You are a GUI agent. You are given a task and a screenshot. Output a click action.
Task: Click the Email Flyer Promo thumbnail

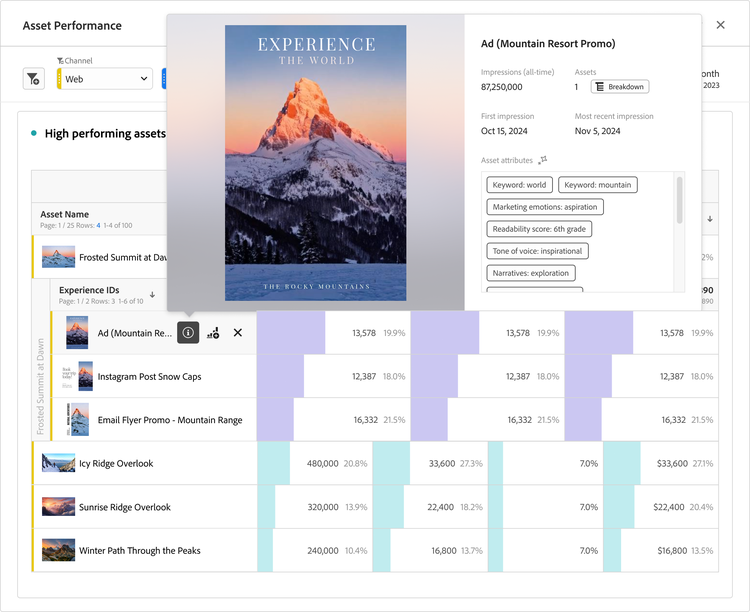pos(78,420)
